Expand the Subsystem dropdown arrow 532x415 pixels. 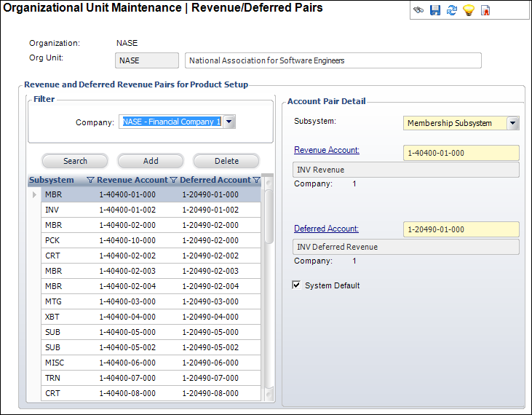point(512,123)
